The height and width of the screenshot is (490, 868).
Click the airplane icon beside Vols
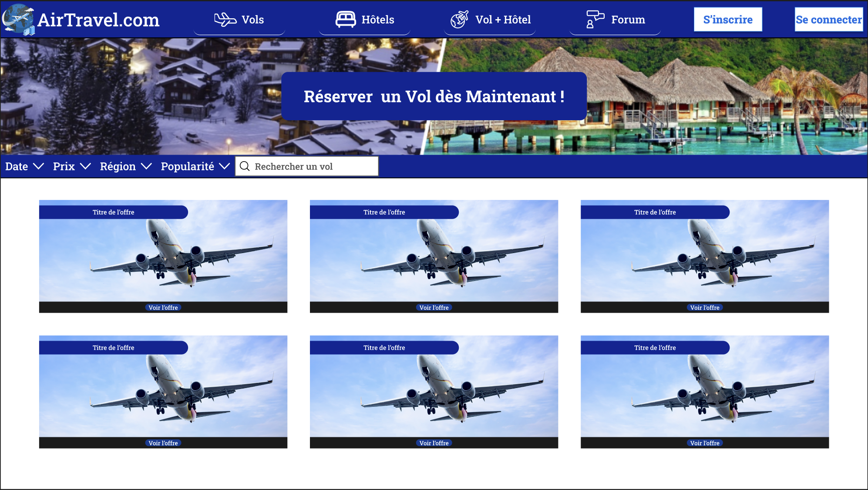(x=225, y=20)
